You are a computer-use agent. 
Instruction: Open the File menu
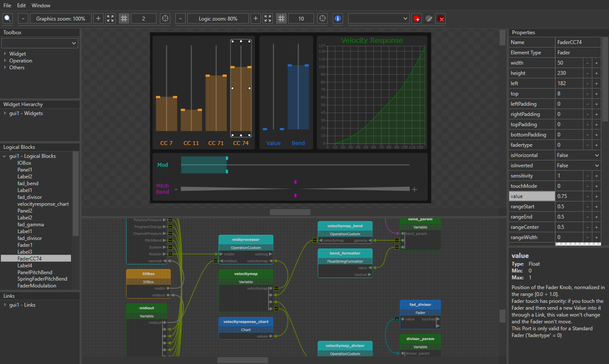pyautogui.click(x=7, y=5)
